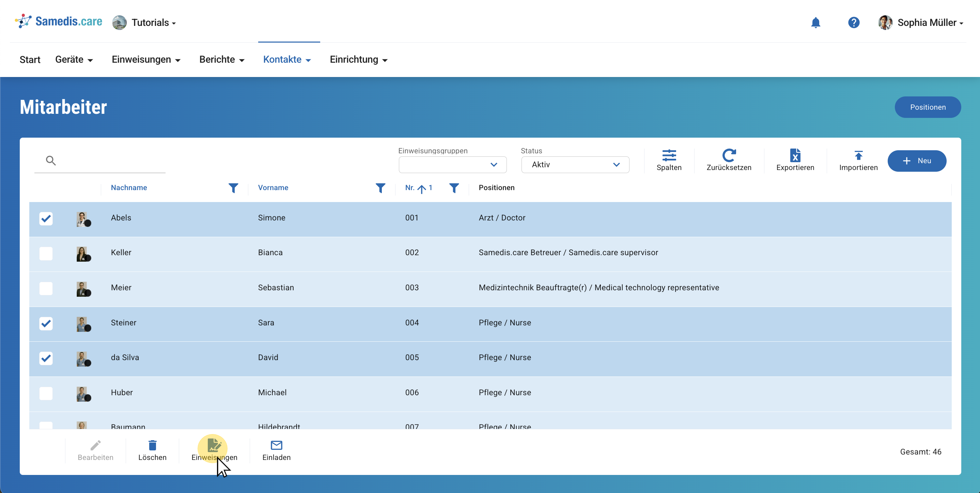Screen dimensions: 980x493
Task: Select the Huber row checkbox
Action: coord(46,393)
